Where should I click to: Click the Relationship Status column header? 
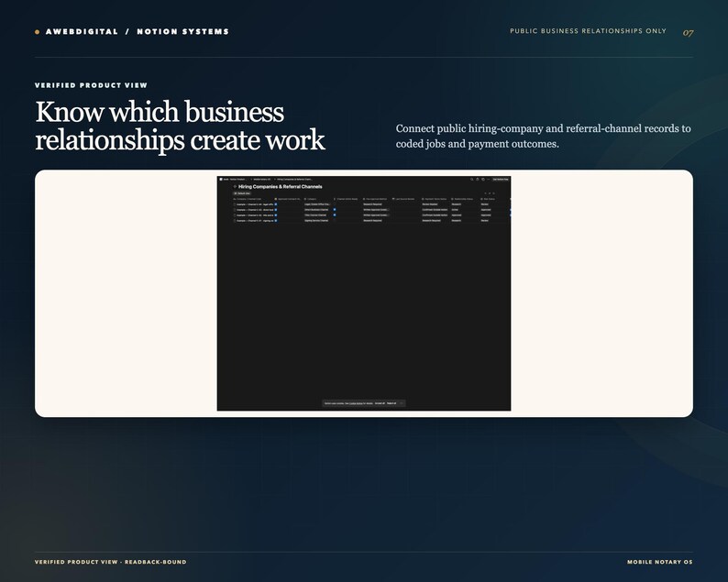click(462, 199)
